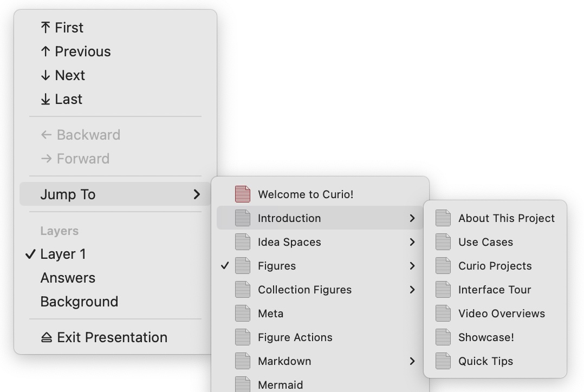This screenshot has width=584, height=392.
Task: Open the Introduction section
Action: click(x=320, y=218)
